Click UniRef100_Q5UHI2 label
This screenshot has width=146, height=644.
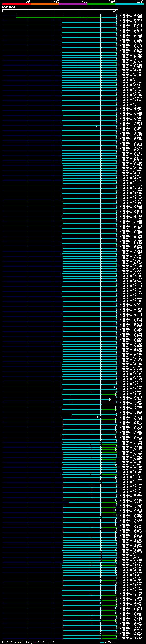click(x=131, y=409)
